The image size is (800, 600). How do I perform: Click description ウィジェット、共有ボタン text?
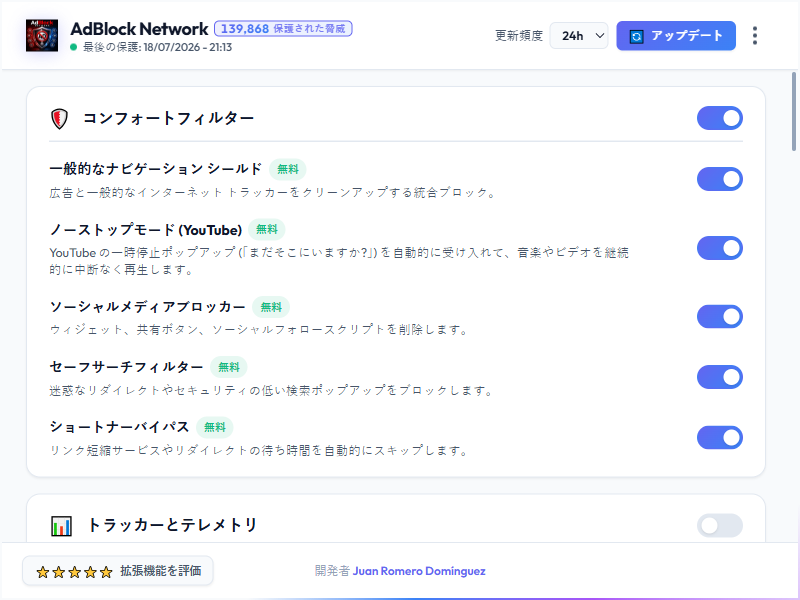point(259,330)
